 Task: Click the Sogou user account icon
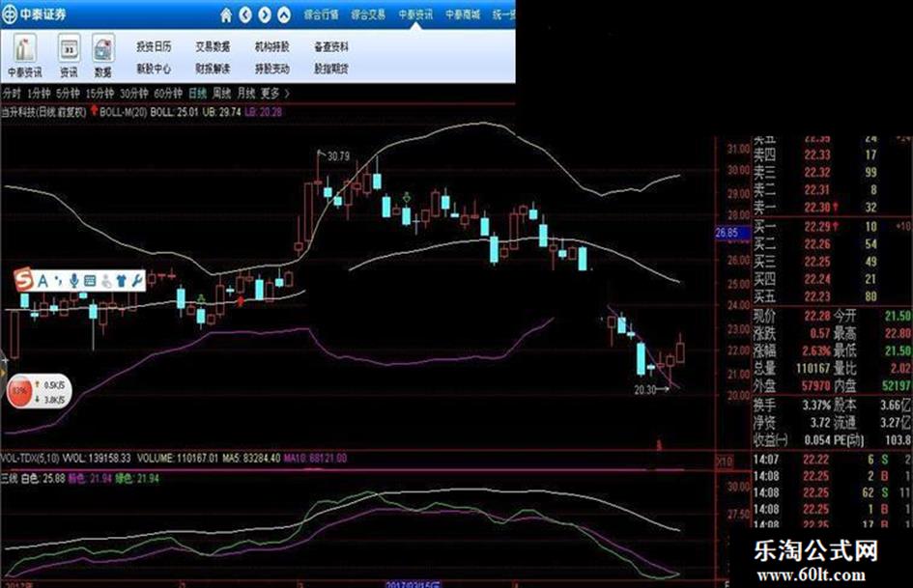pos(106,281)
